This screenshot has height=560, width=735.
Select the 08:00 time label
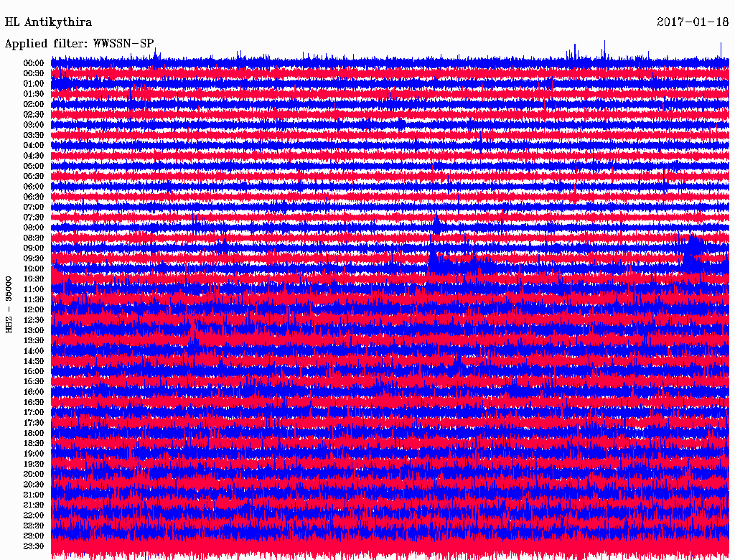(x=34, y=228)
